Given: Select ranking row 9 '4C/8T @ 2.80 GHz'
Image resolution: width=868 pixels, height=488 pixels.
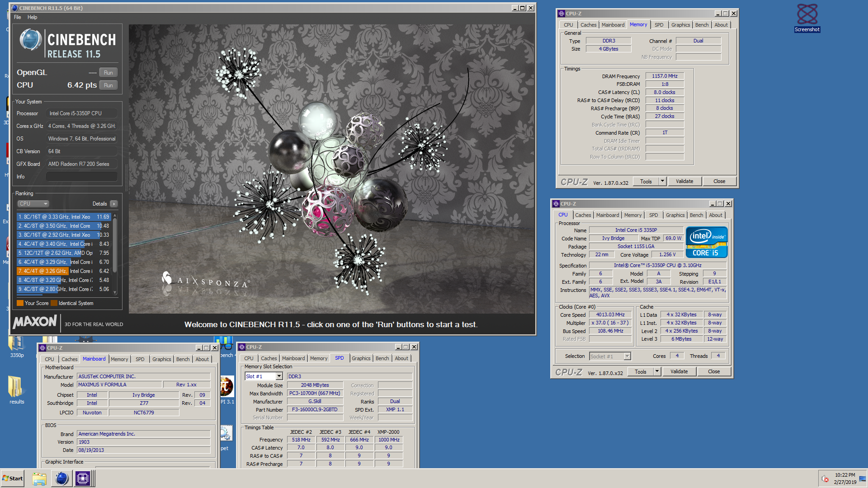Looking at the screenshot, I should click(64, 289).
